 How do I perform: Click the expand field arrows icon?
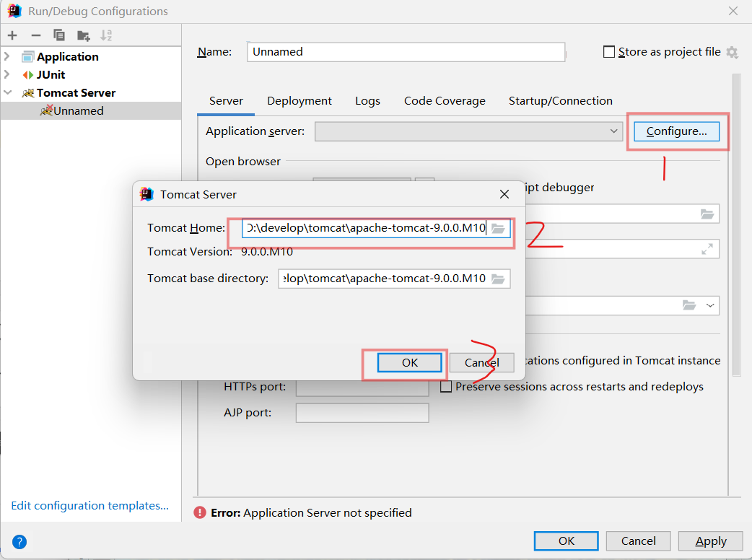pos(707,249)
